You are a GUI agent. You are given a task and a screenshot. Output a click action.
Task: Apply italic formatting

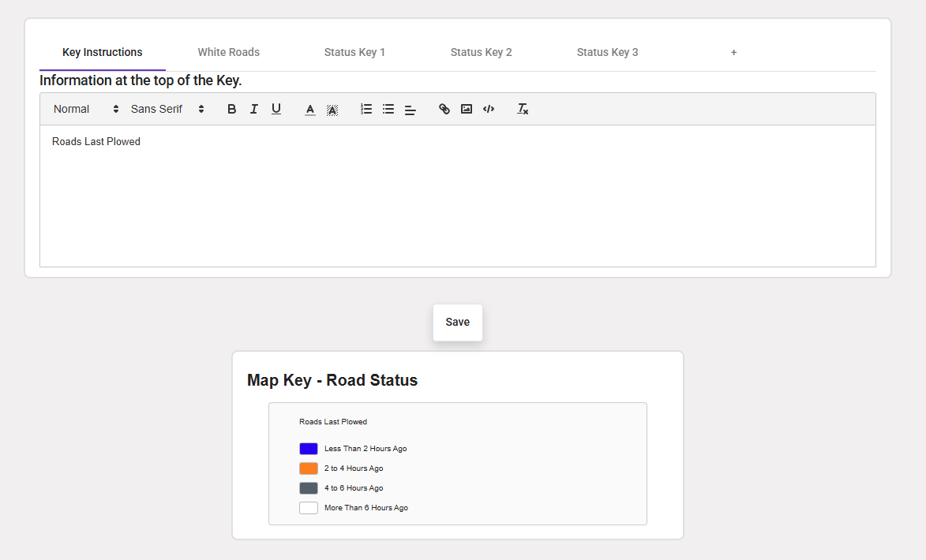pos(253,110)
